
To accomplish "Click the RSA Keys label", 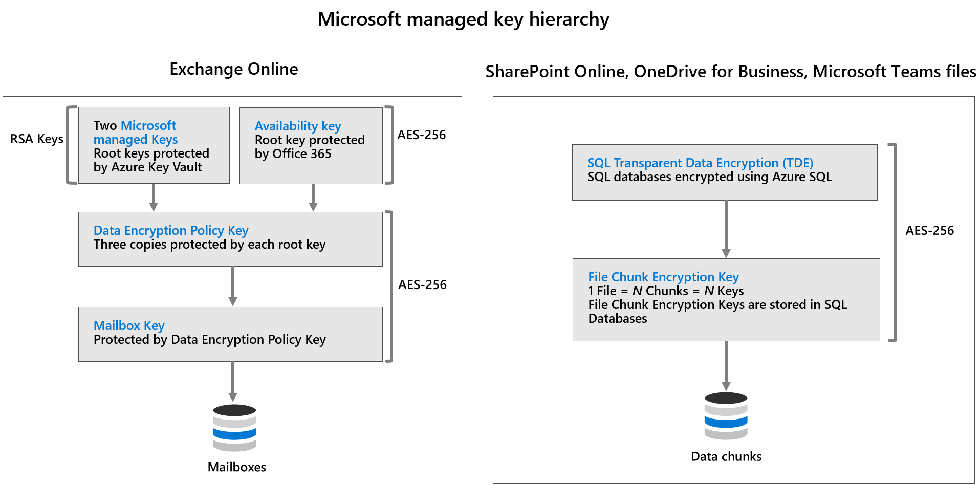I will [x=37, y=139].
